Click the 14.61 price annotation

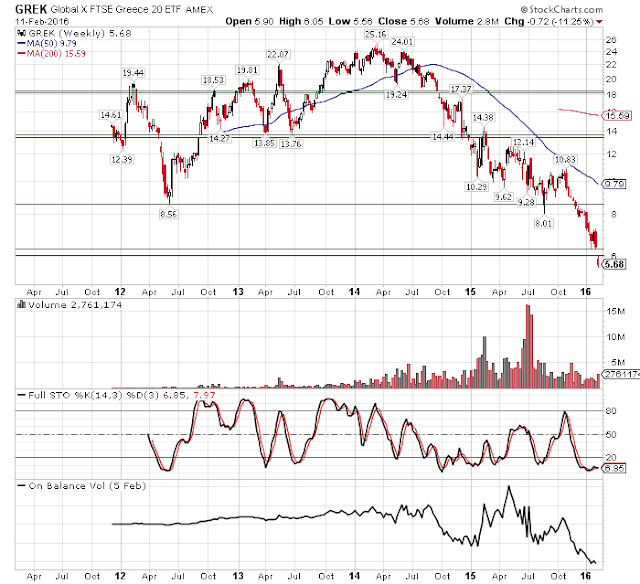click(x=111, y=115)
